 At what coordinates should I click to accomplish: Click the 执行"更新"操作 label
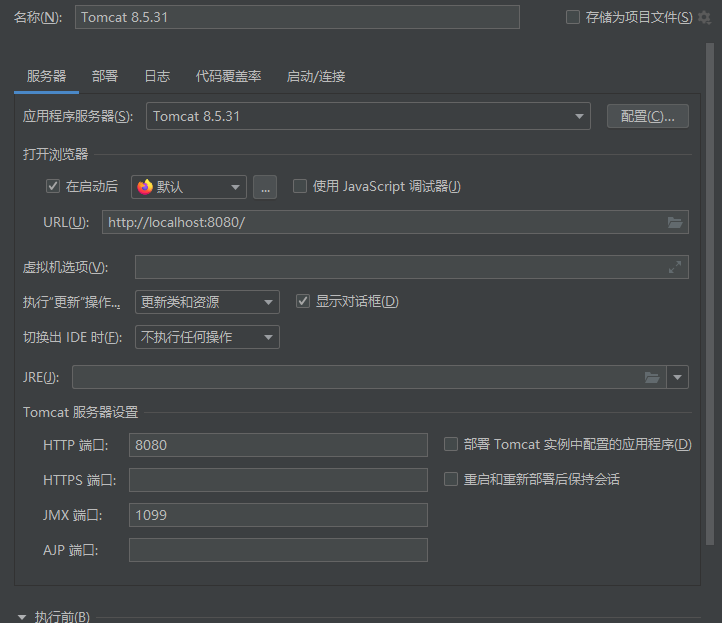pos(72,302)
